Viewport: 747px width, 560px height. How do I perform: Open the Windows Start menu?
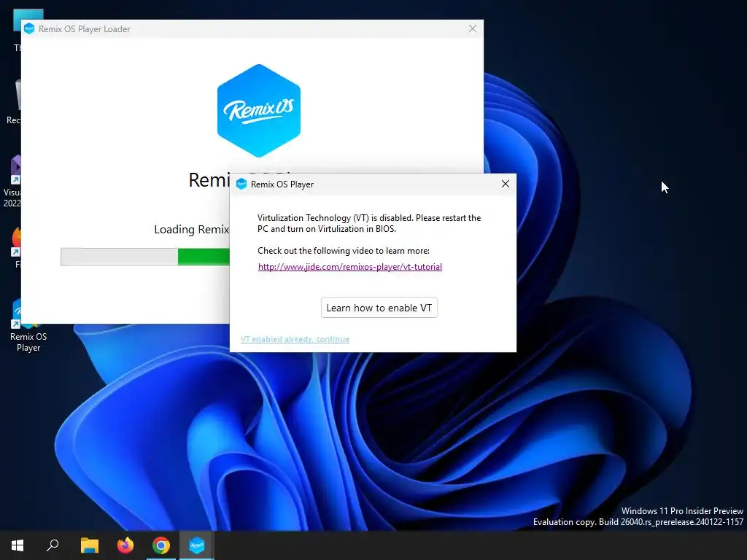click(18, 545)
